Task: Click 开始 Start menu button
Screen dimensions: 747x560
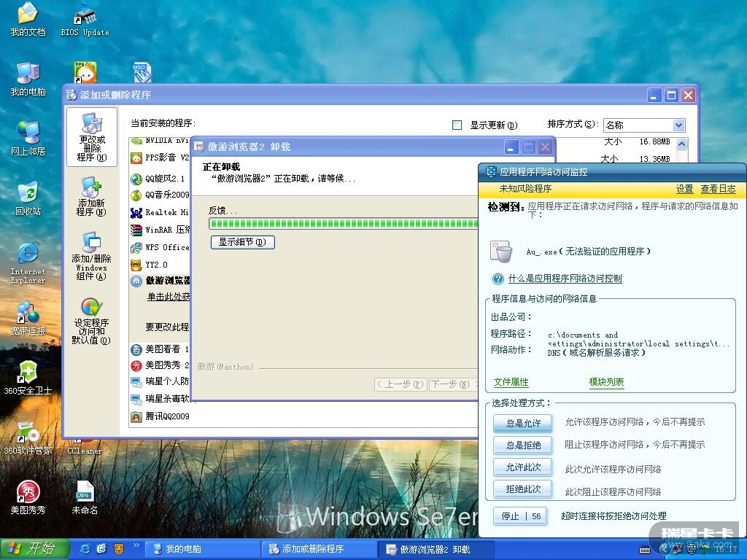Action: [34, 549]
